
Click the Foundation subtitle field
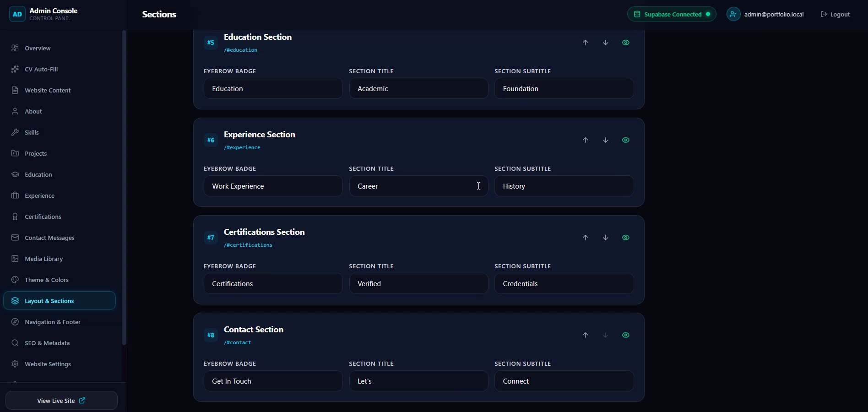pos(564,88)
